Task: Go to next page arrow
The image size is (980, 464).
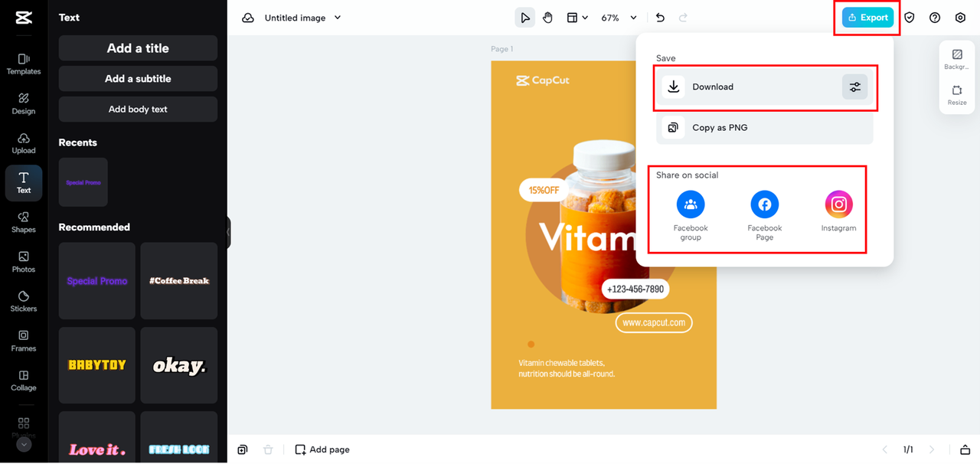Action: pos(932,449)
